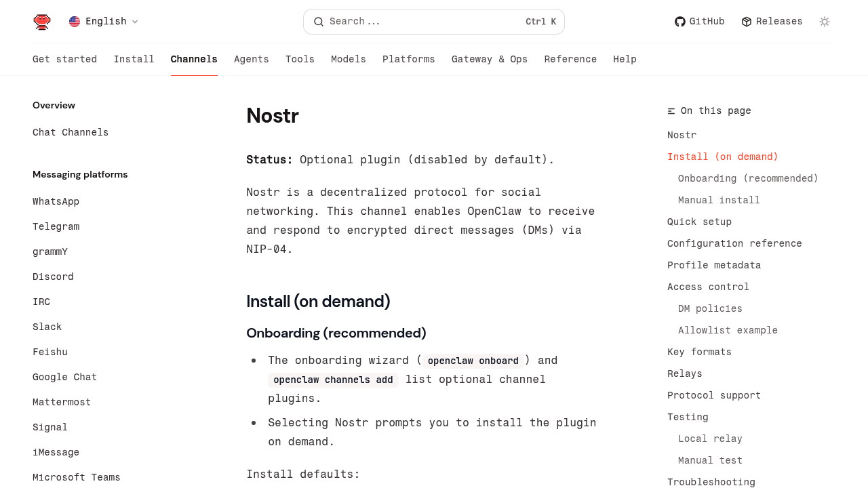The width and height of the screenshot is (868, 488).
Task: Select the Models navigation tab
Action: (348, 60)
